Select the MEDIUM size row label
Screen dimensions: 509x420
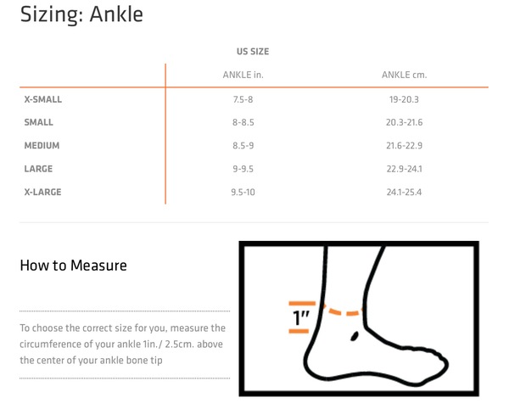(42, 145)
